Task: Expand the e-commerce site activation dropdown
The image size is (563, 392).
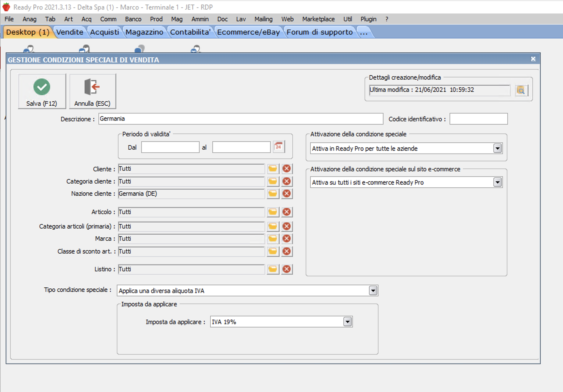Action: coord(497,182)
